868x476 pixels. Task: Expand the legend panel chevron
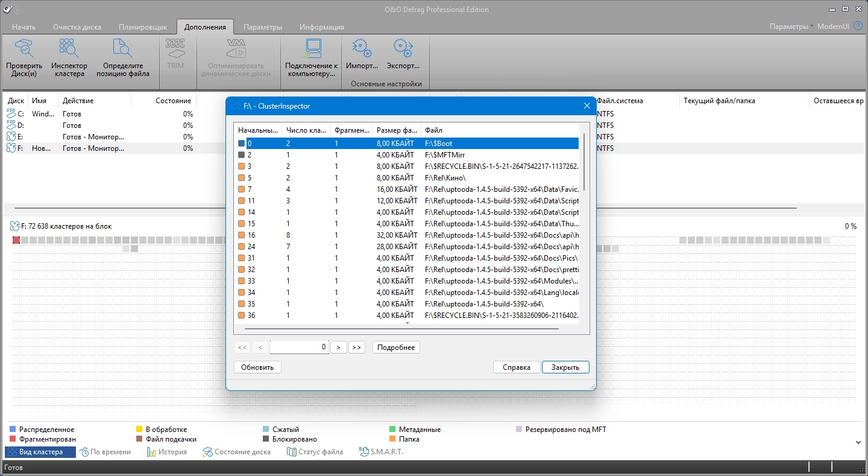858,442
